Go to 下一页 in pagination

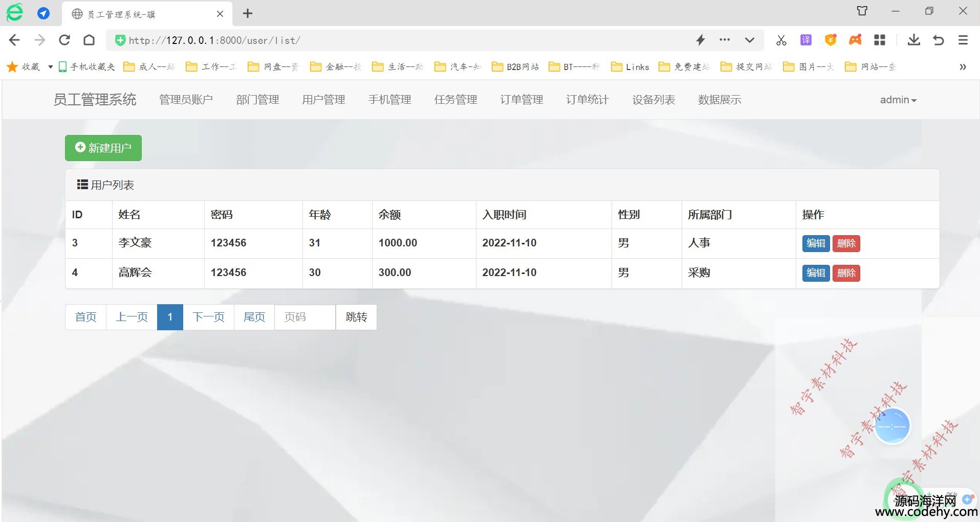pos(208,317)
